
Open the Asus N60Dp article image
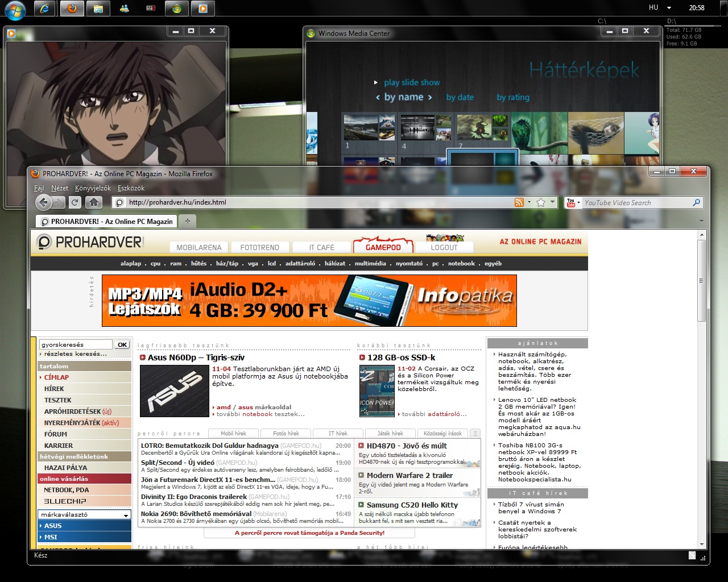tap(174, 391)
